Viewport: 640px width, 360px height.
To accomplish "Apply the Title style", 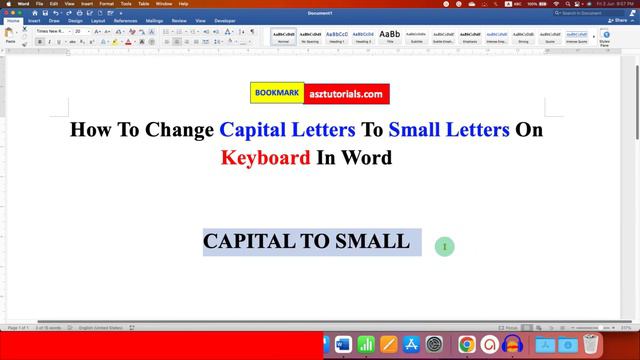I will click(x=390, y=37).
